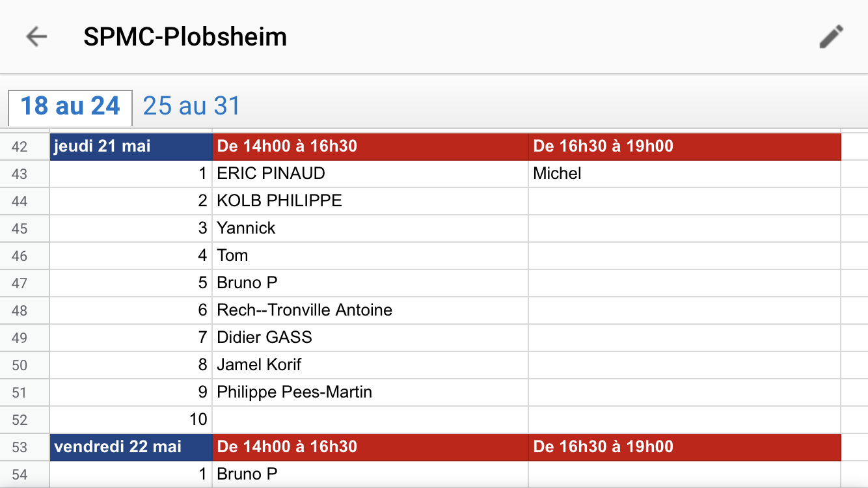868x488 pixels.
Task: Select the jeudi 21 mai header cell
Action: click(131, 146)
